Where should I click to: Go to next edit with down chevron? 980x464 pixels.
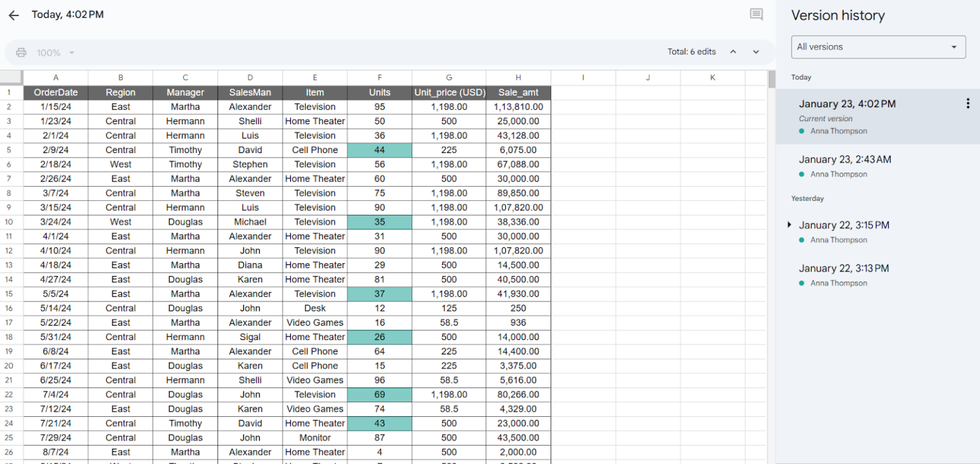coord(756,52)
